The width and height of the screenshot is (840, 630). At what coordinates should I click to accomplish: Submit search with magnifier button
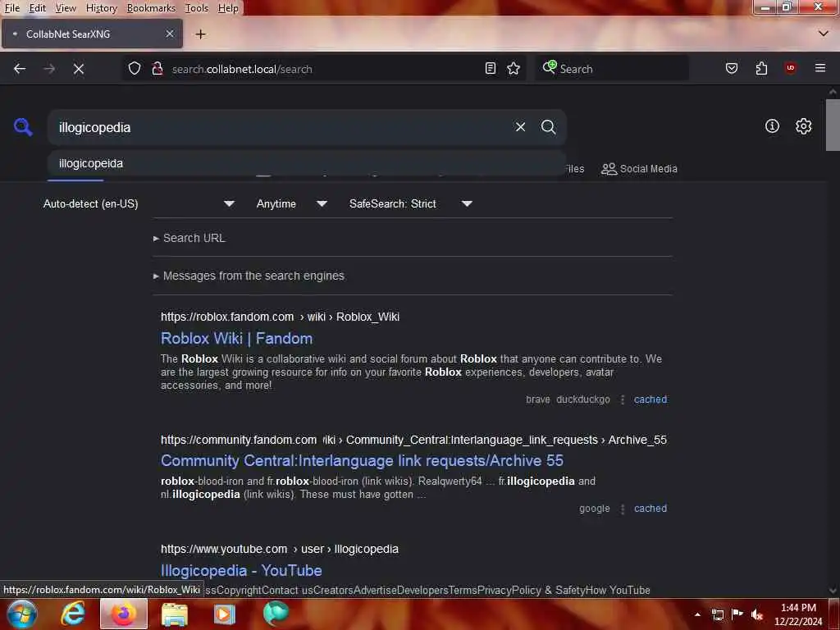(548, 127)
